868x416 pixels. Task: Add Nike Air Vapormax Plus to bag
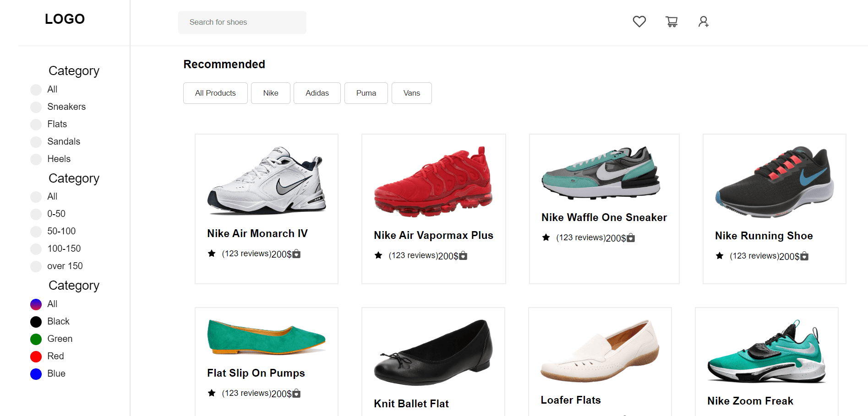[x=463, y=255]
